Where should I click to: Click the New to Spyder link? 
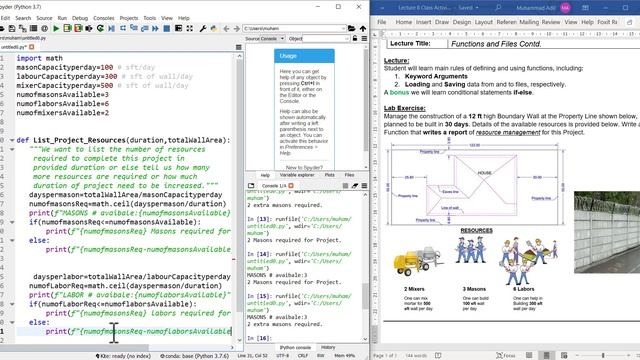pyautogui.click(x=304, y=168)
